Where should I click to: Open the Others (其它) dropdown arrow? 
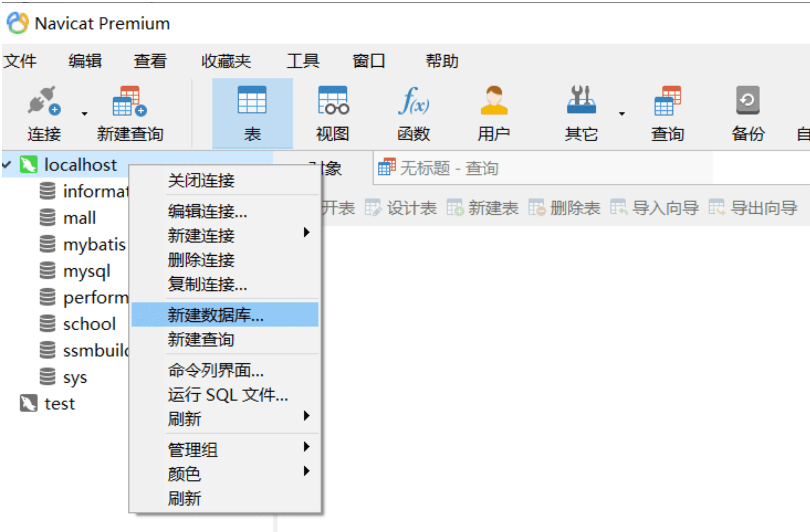(x=622, y=114)
